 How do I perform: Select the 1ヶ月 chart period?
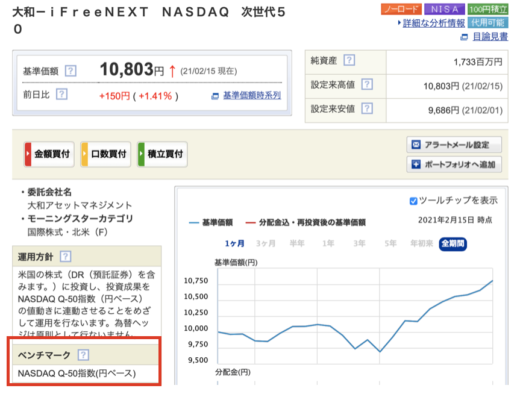click(x=234, y=244)
